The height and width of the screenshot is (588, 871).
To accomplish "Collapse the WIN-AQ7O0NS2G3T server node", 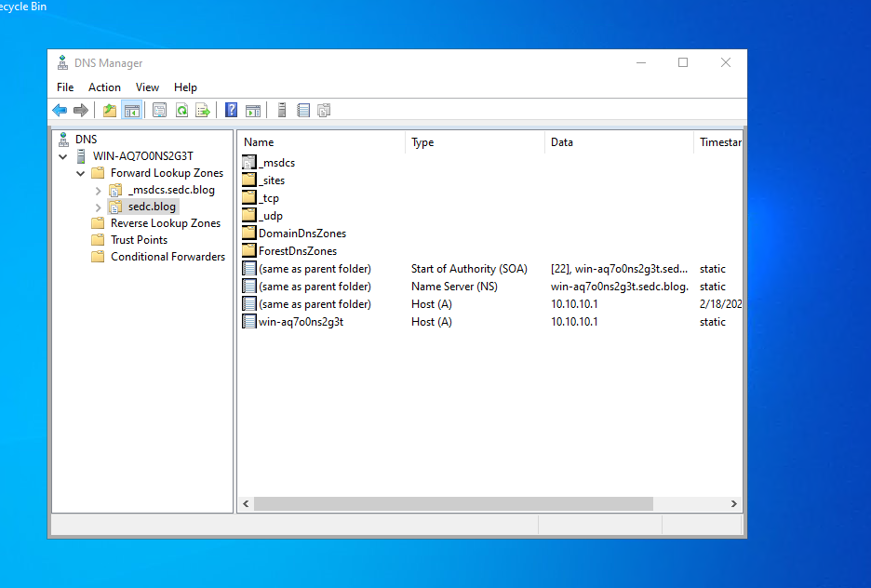I will (x=62, y=155).
